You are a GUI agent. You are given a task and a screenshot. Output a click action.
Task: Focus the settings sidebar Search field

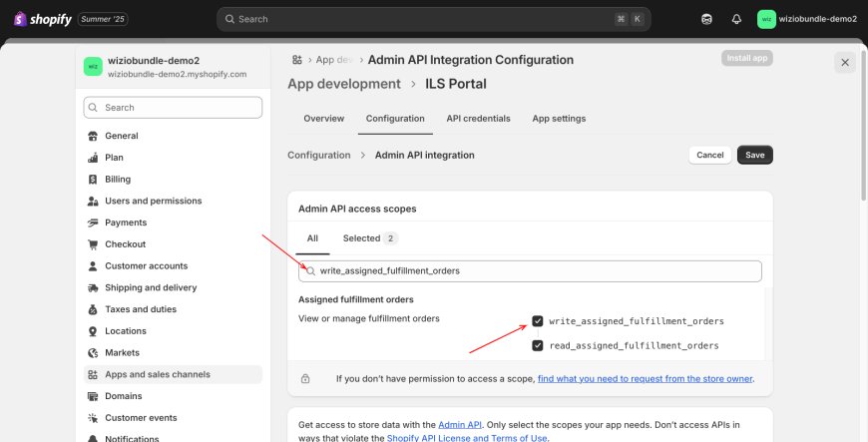point(173,108)
